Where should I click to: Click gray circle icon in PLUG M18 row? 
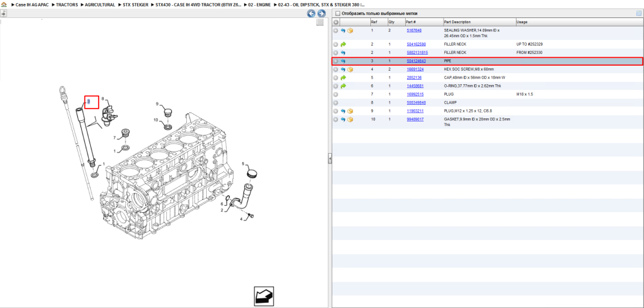click(336, 95)
